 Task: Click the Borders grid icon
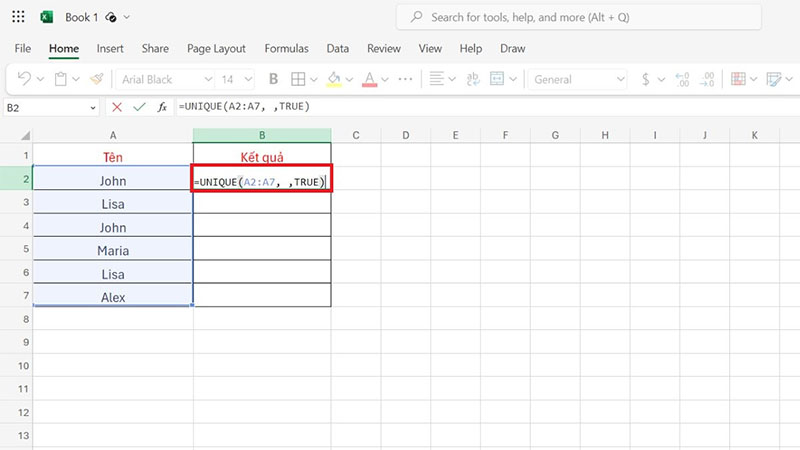pyautogui.click(x=297, y=79)
